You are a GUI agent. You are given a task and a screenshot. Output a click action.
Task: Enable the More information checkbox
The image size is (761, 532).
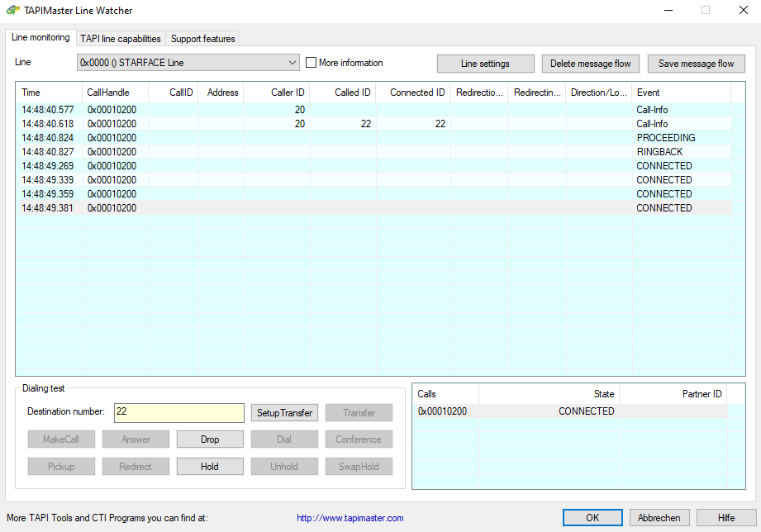pyautogui.click(x=312, y=63)
